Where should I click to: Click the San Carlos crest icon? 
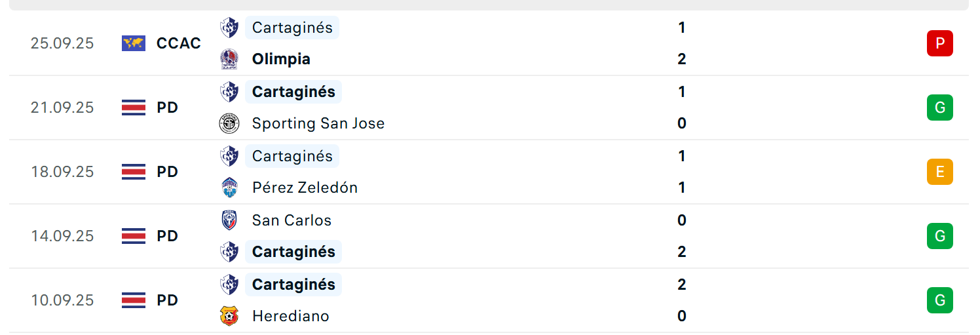click(x=229, y=220)
